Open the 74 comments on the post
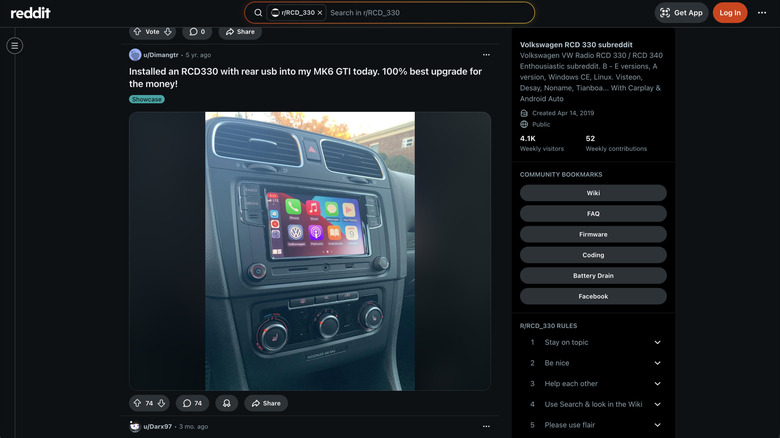This screenshot has width=780, height=438. point(192,403)
